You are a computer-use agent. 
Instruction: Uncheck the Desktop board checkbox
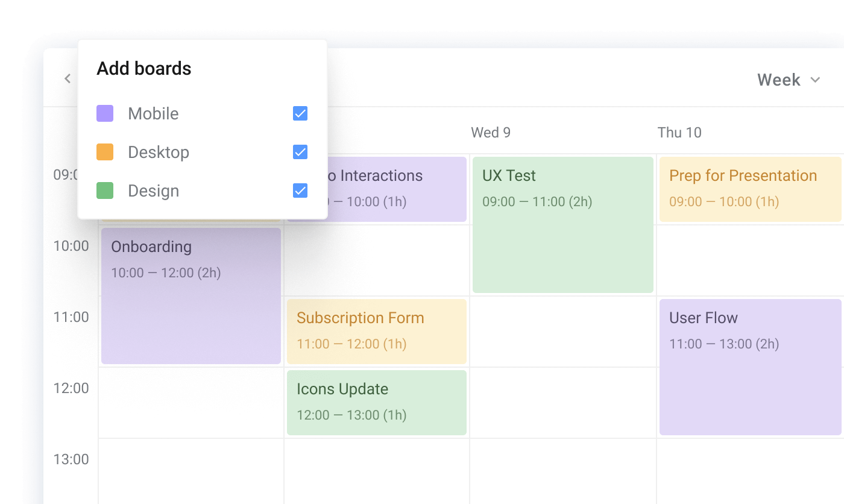click(300, 152)
